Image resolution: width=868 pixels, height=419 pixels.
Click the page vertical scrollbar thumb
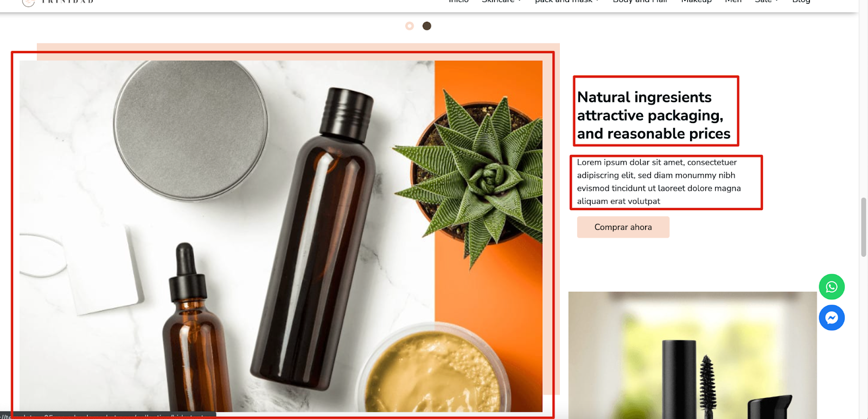pos(863,227)
